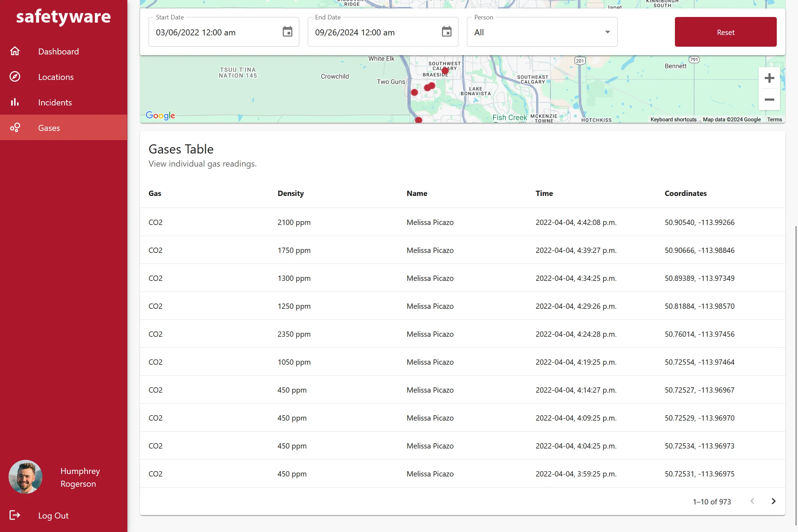Click the page vertical scrollbar
The width and height of the screenshot is (798, 532).
pos(796,375)
